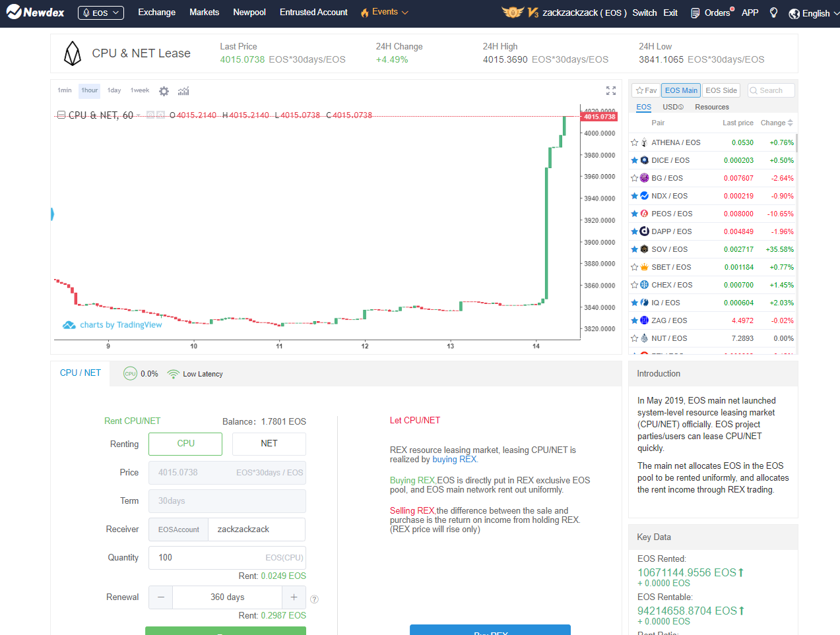This screenshot has height=635, width=840.
Task: Sort pairs by Change column
Action: tap(776, 123)
